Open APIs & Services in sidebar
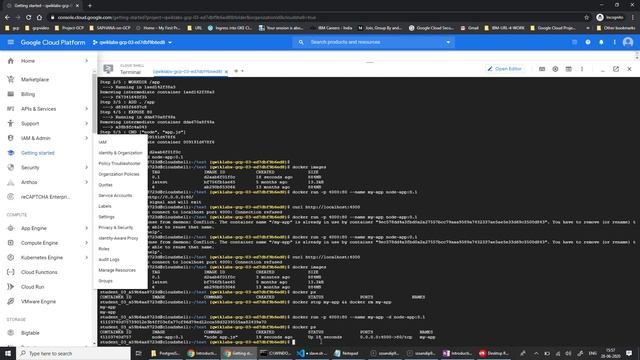This screenshot has height=360, width=640. pos(38,109)
